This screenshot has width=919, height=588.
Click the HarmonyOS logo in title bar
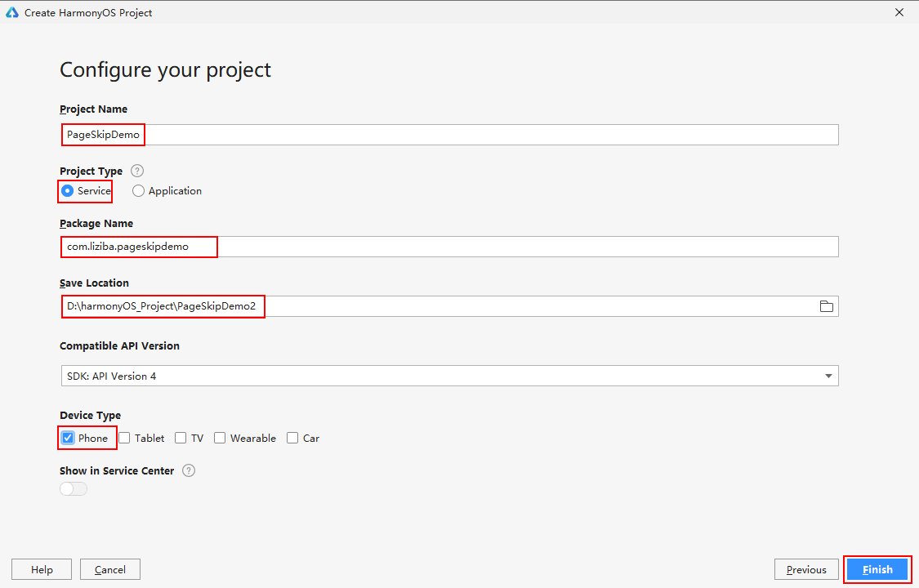(x=12, y=12)
